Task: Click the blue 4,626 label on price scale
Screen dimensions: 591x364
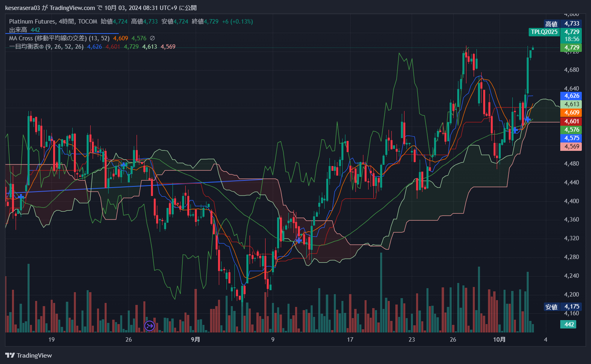Action: click(x=572, y=96)
